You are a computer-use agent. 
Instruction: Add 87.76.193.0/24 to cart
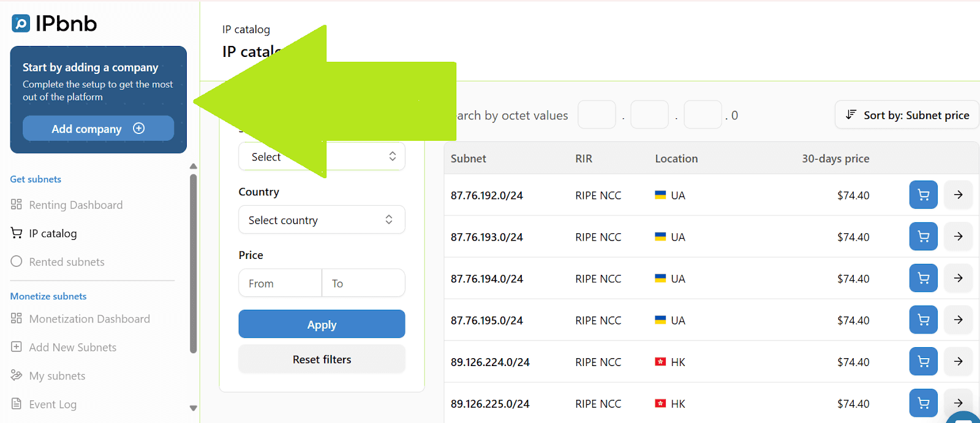(x=924, y=236)
